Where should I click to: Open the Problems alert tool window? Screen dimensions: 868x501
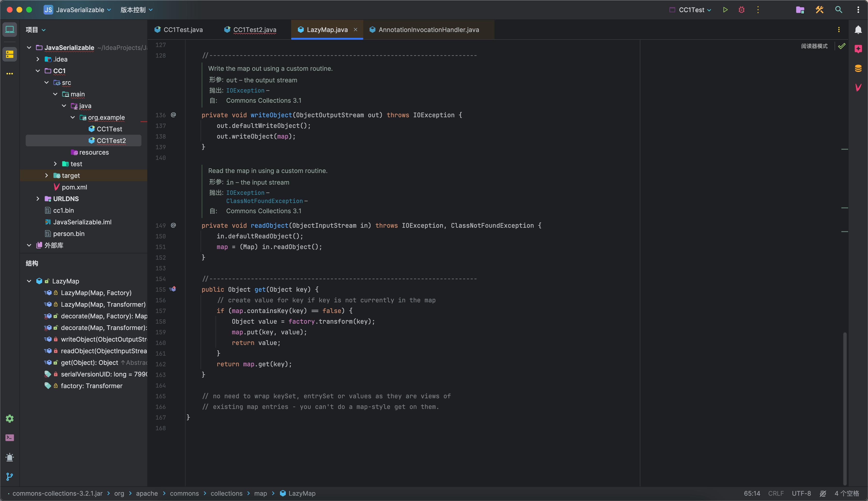10,457
